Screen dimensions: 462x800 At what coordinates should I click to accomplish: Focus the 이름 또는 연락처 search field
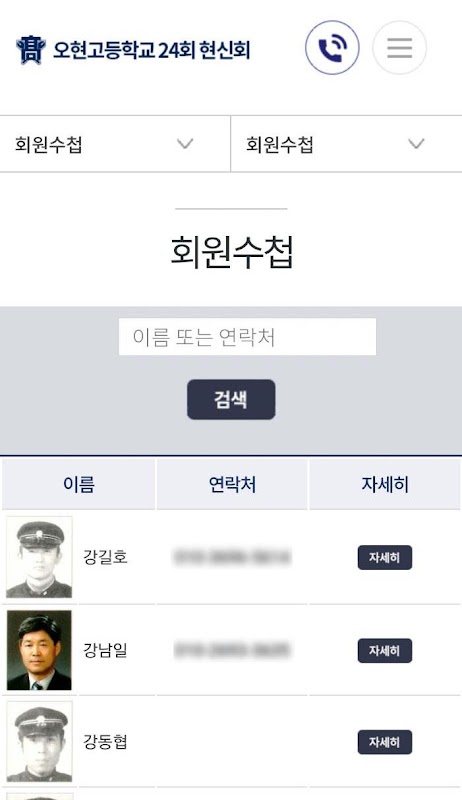(x=247, y=337)
